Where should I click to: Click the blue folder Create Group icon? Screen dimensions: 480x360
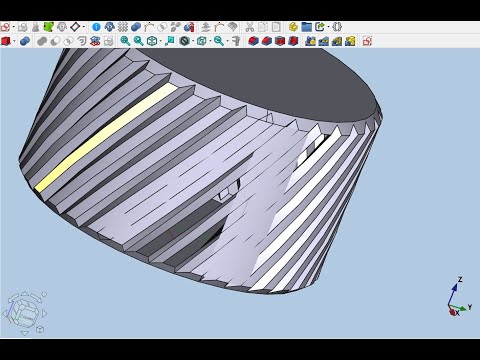tap(306, 27)
